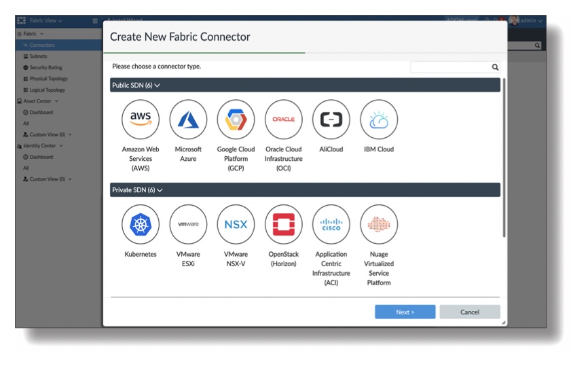Collapse the Private SDN (6) section
Screen dimensions: 588x366
coord(160,190)
